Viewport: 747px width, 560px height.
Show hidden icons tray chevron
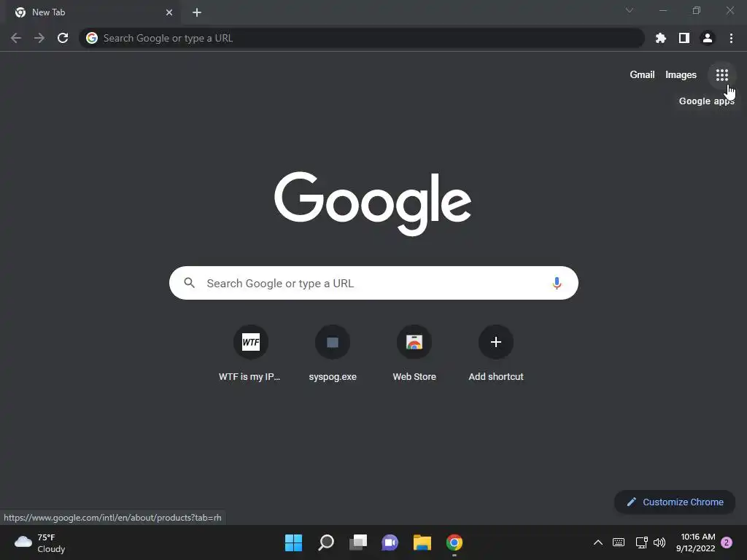[598, 542]
